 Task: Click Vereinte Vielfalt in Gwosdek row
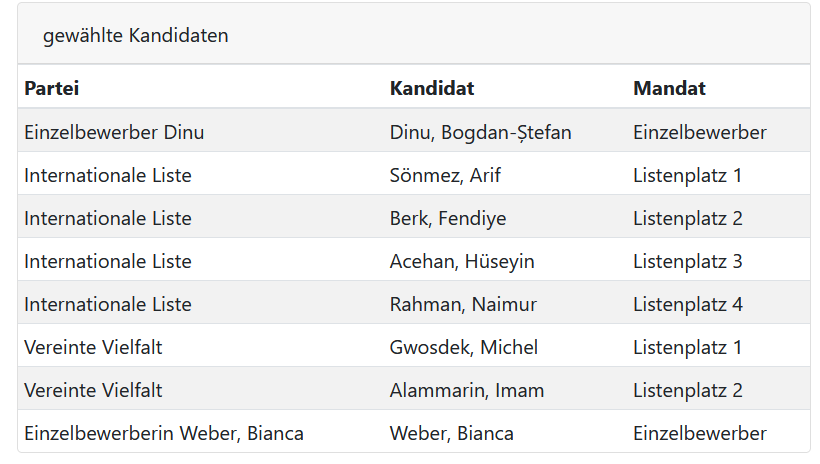click(x=93, y=347)
